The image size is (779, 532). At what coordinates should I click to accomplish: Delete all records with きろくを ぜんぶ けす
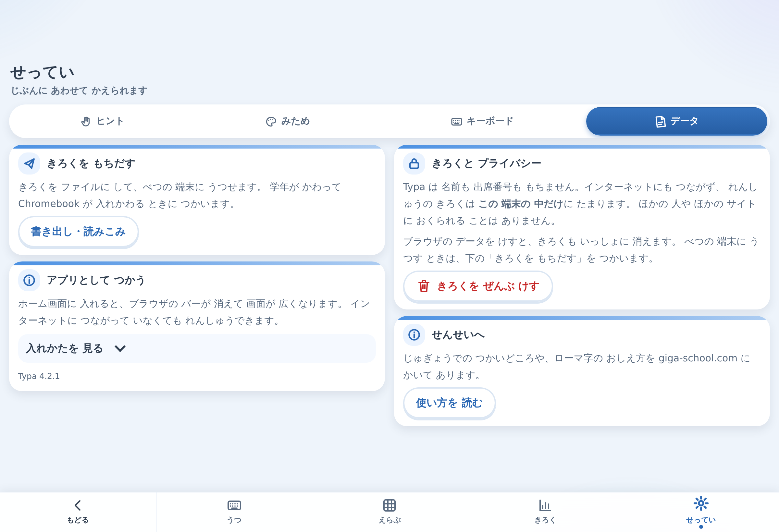[x=478, y=286]
